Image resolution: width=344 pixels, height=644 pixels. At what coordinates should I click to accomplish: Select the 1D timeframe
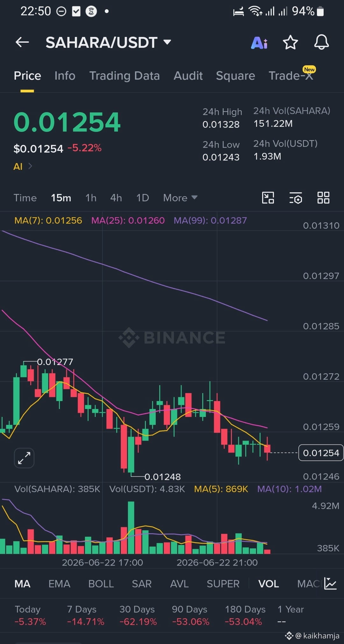tap(143, 198)
